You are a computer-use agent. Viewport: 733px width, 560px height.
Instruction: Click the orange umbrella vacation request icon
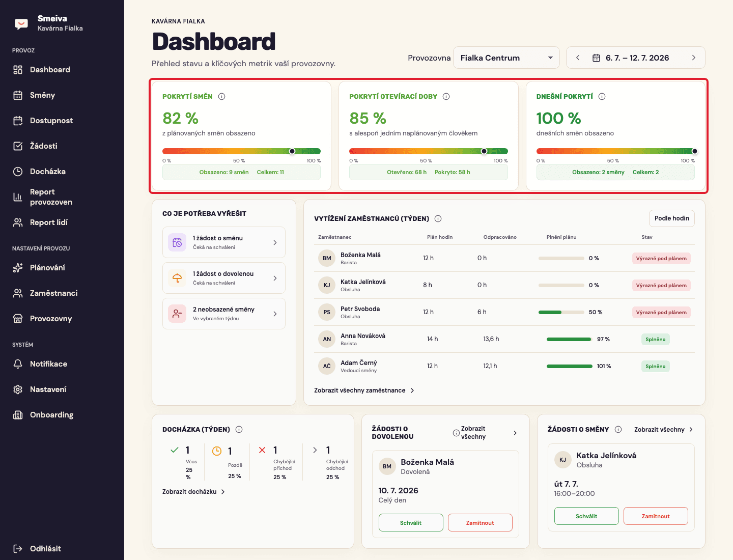coord(177,278)
